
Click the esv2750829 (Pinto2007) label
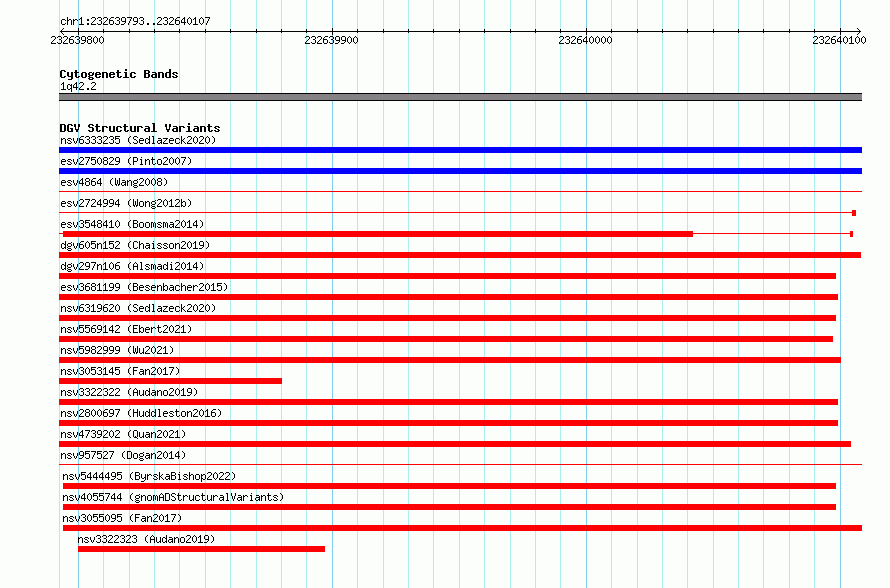(x=126, y=161)
